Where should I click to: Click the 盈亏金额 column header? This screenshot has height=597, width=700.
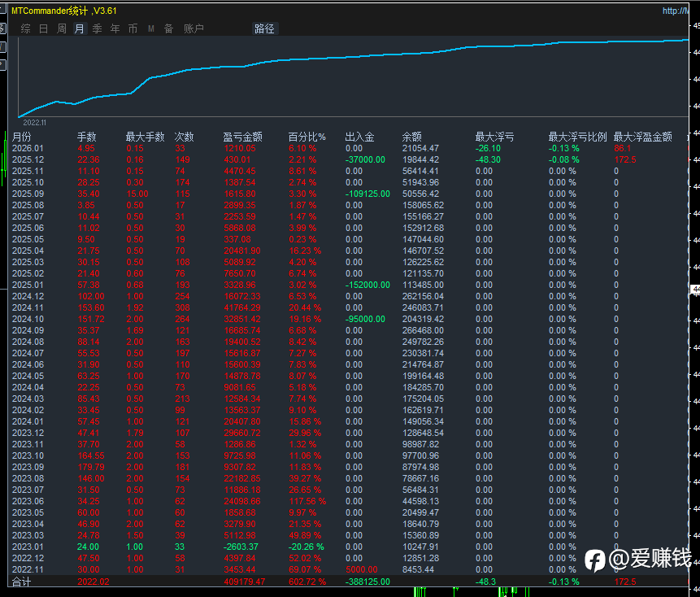(x=242, y=137)
